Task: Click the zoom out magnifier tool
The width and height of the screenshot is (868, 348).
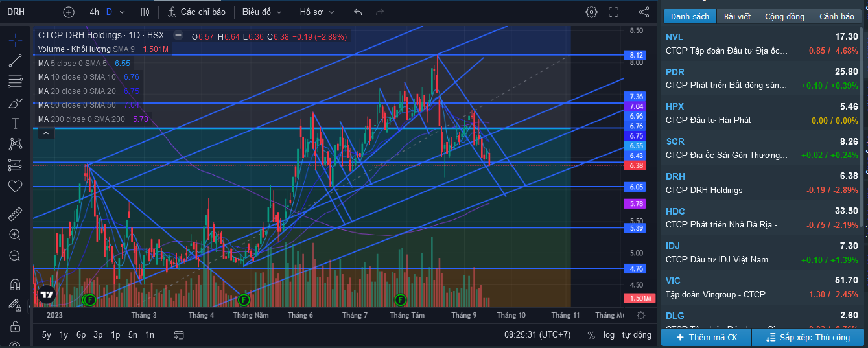Action: (16, 256)
